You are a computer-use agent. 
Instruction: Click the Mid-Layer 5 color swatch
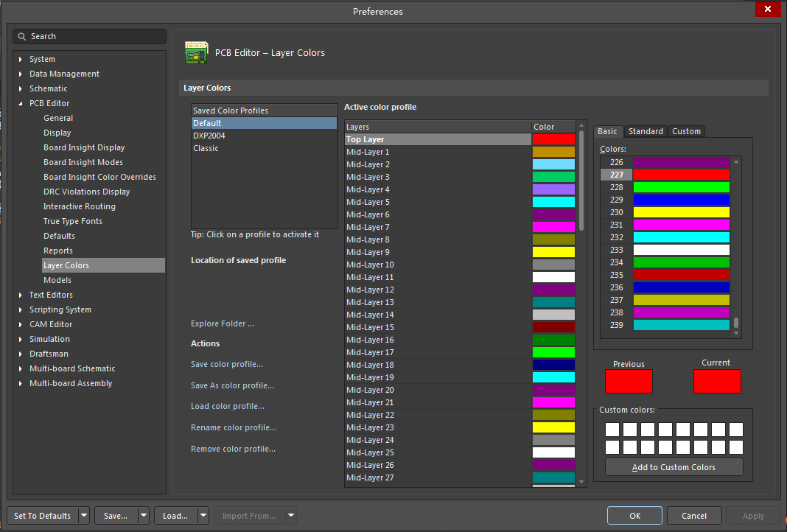pyautogui.click(x=553, y=201)
